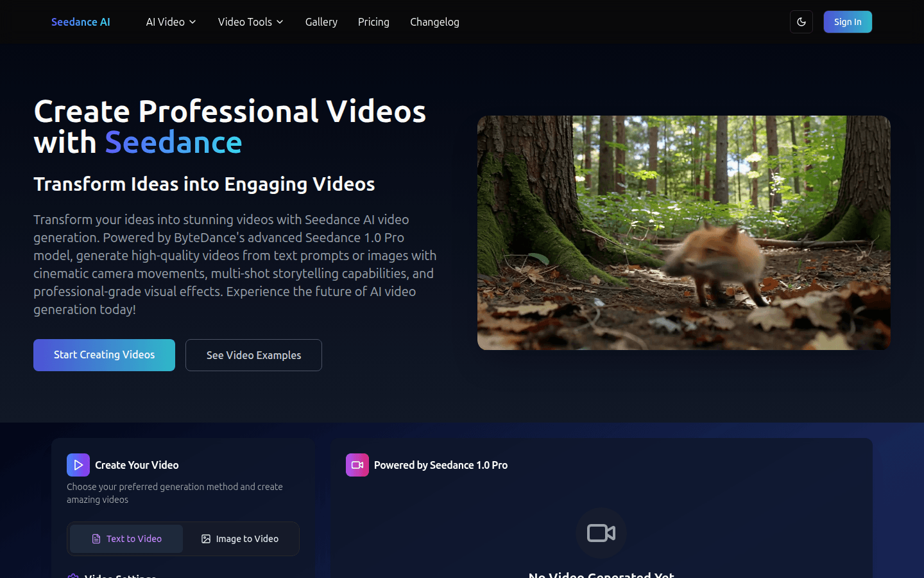Play the forest fox preview video
Screen dimensions: 924x578
[x=684, y=232]
